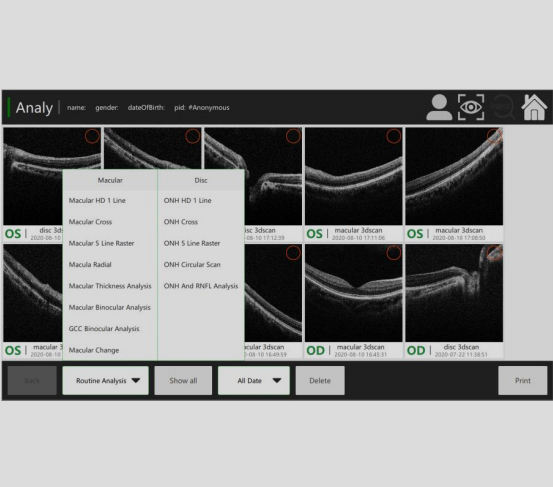
Task: Click the greyed-out magnifier analysis icon
Action: (503, 108)
